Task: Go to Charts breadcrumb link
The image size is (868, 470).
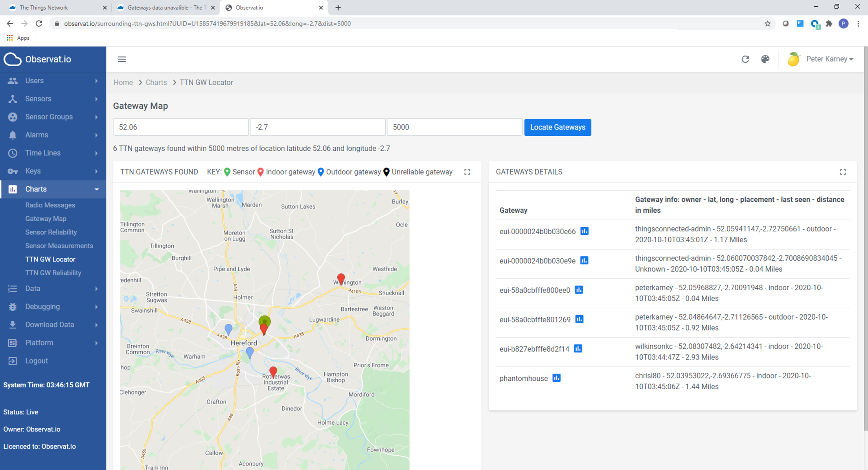Action: 156,82
